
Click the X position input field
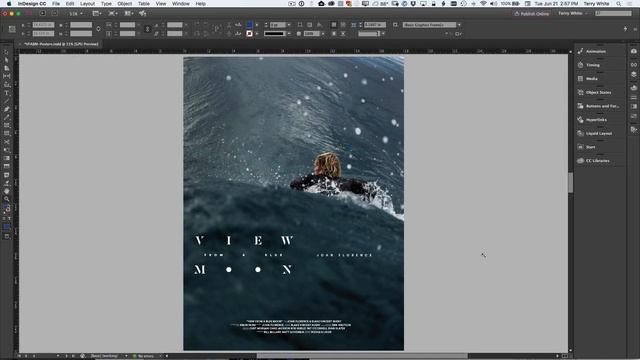[x=43, y=25]
